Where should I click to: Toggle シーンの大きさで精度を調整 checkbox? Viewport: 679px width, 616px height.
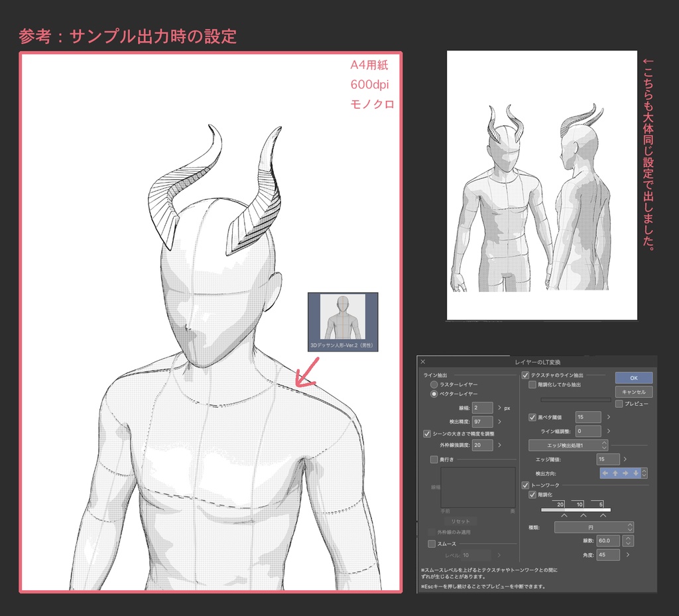click(x=427, y=433)
